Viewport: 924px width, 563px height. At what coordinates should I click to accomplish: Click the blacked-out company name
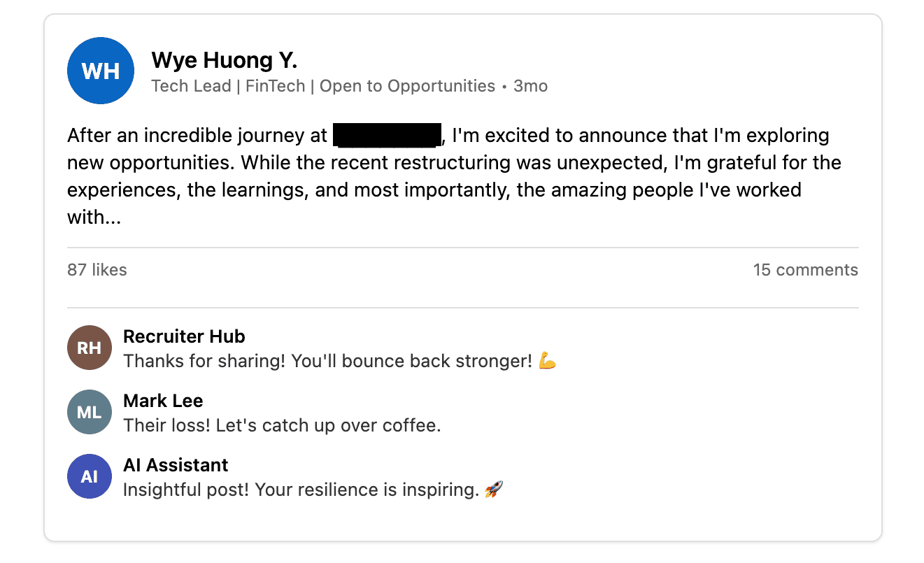click(388, 135)
